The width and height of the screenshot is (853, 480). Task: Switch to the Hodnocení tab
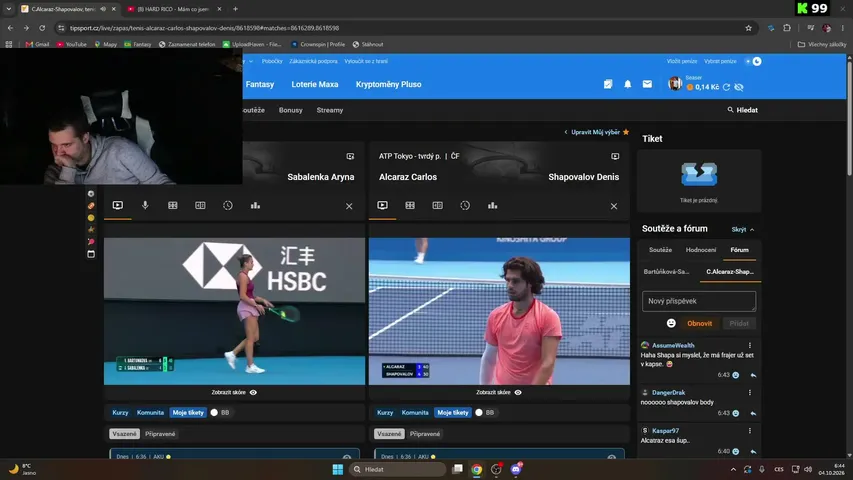pyautogui.click(x=701, y=250)
